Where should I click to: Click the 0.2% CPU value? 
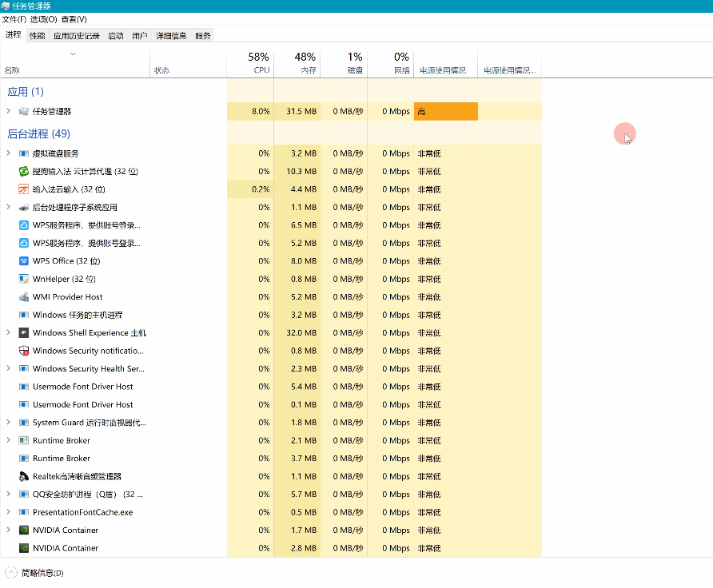tap(261, 189)
